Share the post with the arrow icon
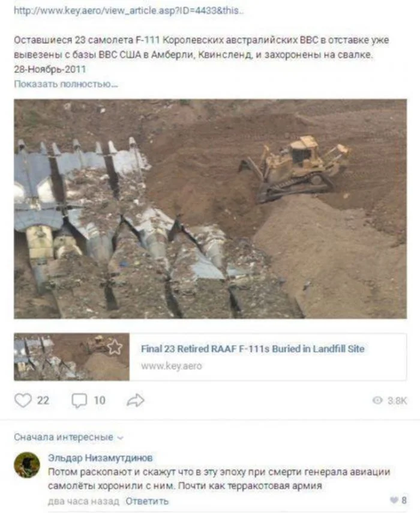Viewport: 420px width, 513px height. coord(136,400)
